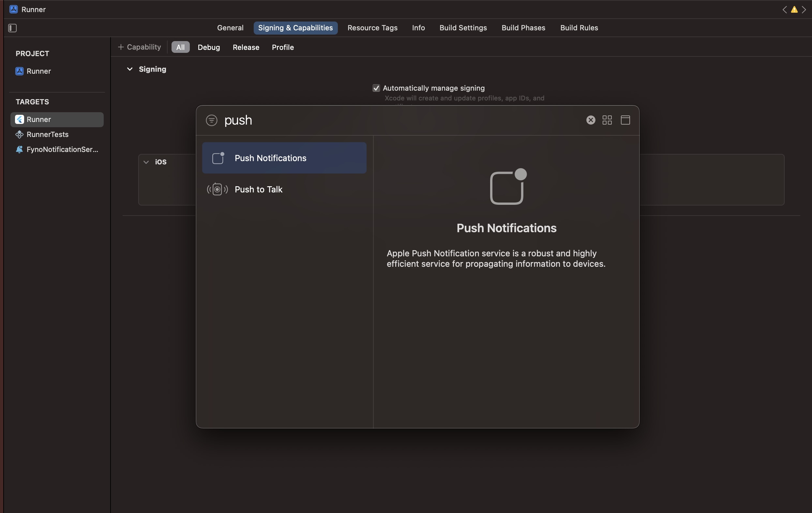Viewport: 812px width, 513px height.
Task: Collapse the Signing section
Action: click(129, 69)
